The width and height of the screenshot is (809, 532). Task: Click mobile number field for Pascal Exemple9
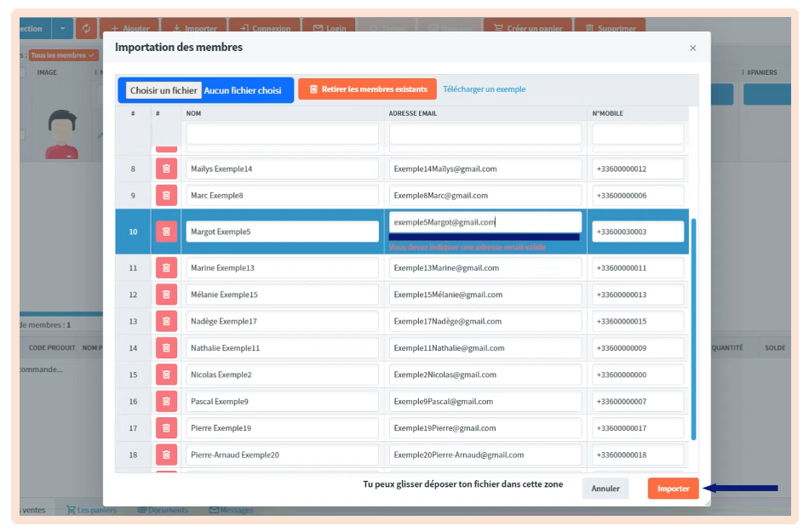tap(638, 401)
